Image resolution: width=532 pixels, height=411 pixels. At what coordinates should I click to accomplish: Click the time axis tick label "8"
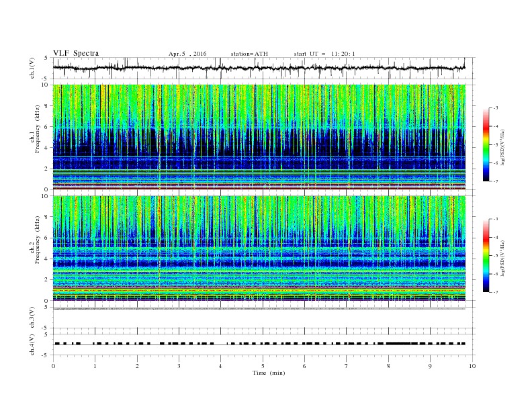tap(388, 366)
